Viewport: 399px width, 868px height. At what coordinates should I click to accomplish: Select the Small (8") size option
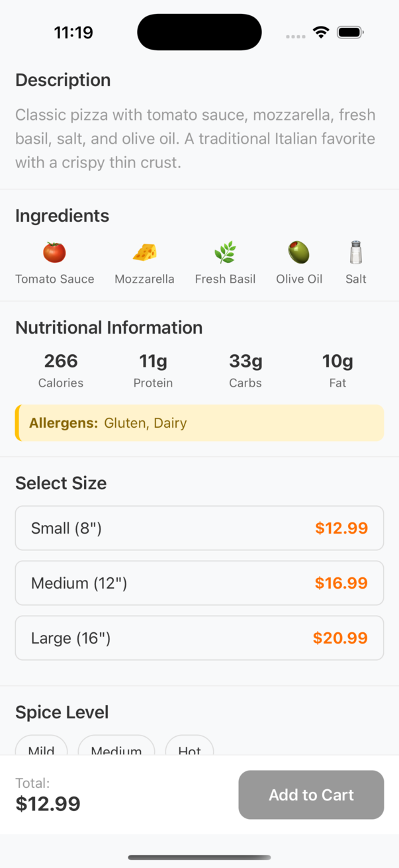(x=199, y=528)
